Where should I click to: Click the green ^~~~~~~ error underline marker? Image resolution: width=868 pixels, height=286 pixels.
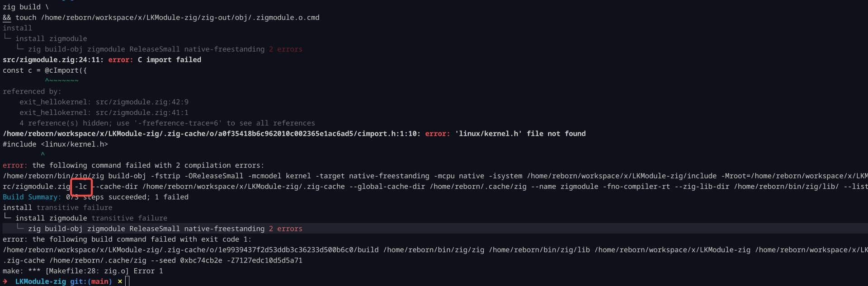click(x=61, y=81)
